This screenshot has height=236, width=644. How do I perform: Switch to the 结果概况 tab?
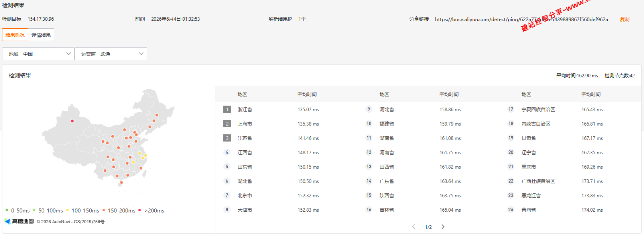15,35
